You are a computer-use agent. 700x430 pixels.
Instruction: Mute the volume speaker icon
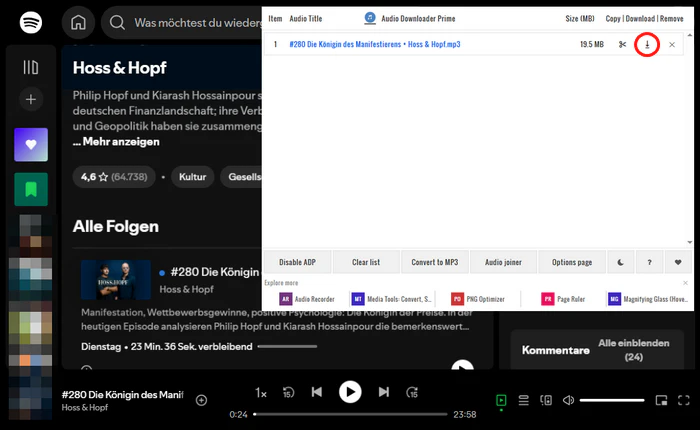568,400
